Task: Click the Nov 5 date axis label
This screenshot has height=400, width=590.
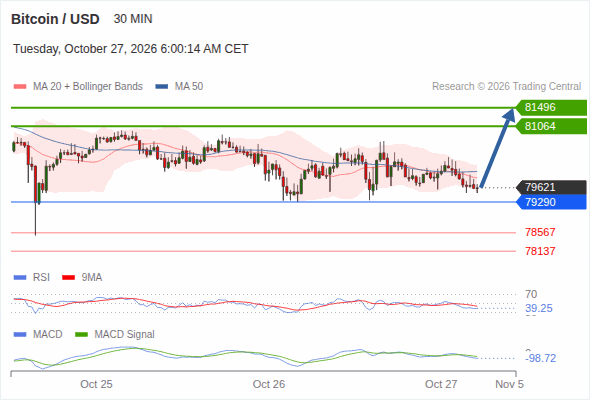Action: [509, 384]
